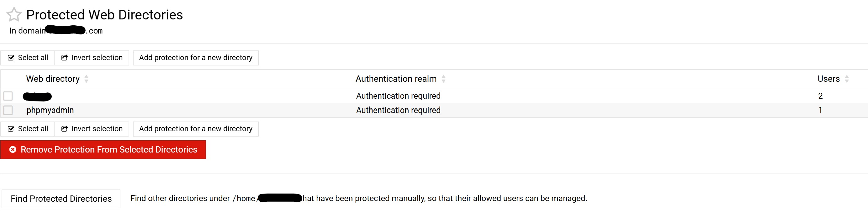Click the red remove X icon
The height and width of the screenshot is (218, 868).
13,150
